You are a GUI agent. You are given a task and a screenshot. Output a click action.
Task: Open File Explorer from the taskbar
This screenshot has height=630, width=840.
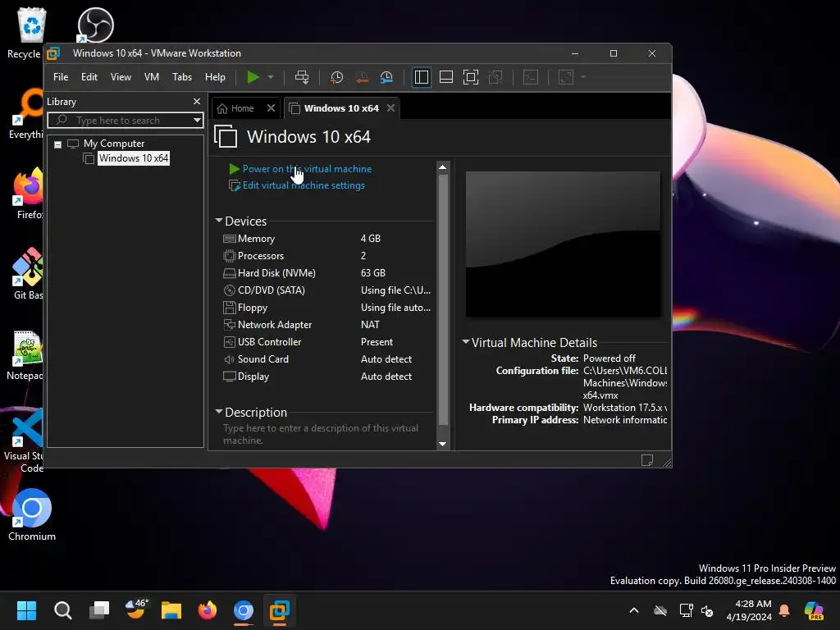coord(171,610)
